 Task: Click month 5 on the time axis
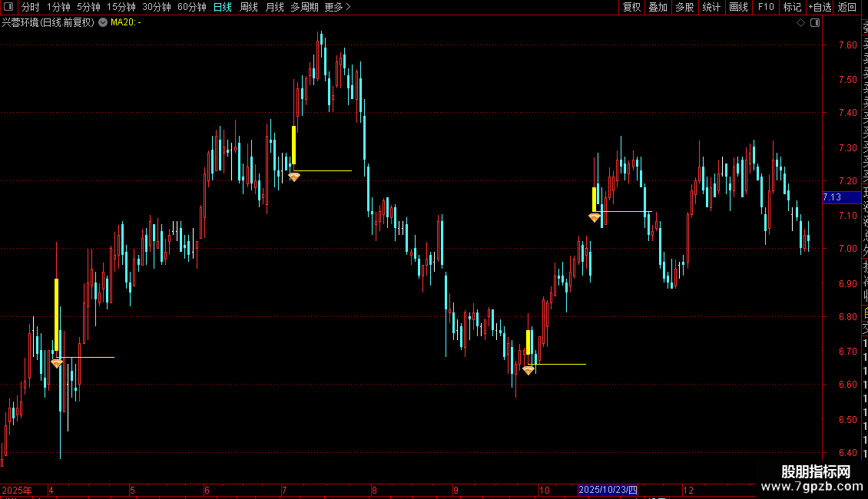pyautogui.click(x=132, y=490)
